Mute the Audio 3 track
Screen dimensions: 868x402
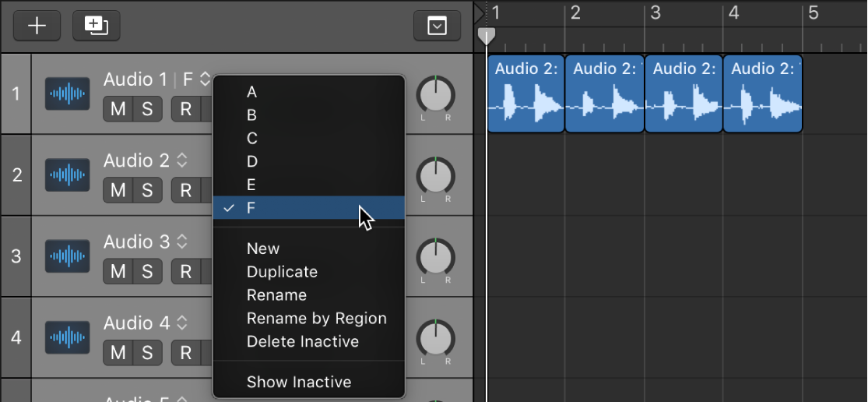(118, 271)
